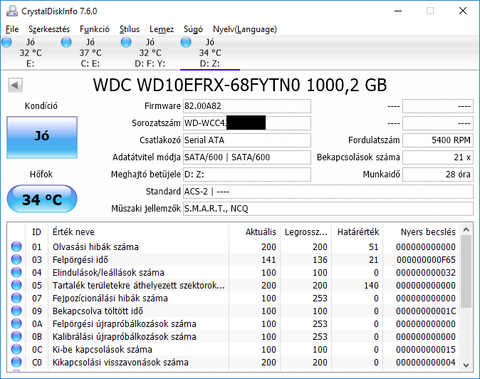Viewport: 480px width, 379px height.
Task: Click the Határérték column header
Action: pyautogui.click(x=357, y=232)
